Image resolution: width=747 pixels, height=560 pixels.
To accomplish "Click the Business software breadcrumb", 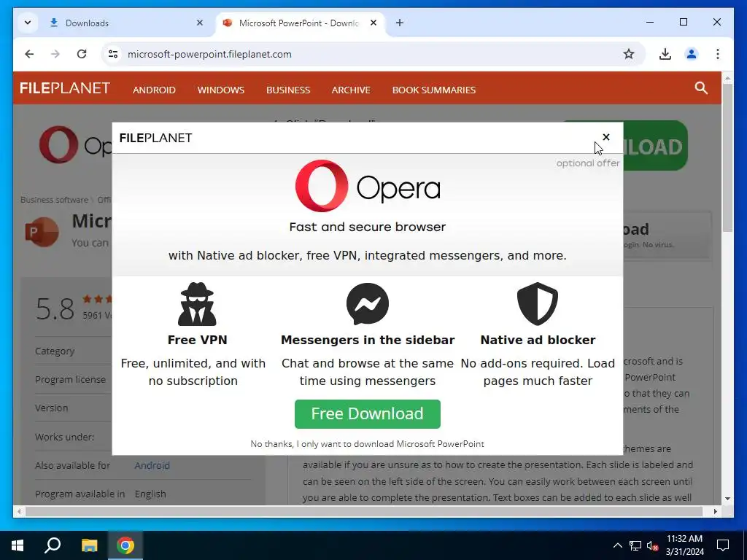I will point(54,200).
